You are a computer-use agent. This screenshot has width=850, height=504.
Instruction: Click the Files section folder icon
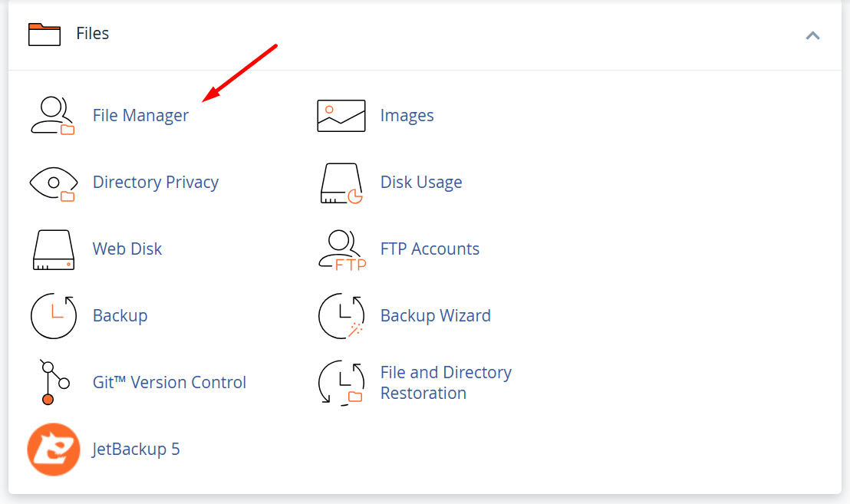tap(44, 35)
